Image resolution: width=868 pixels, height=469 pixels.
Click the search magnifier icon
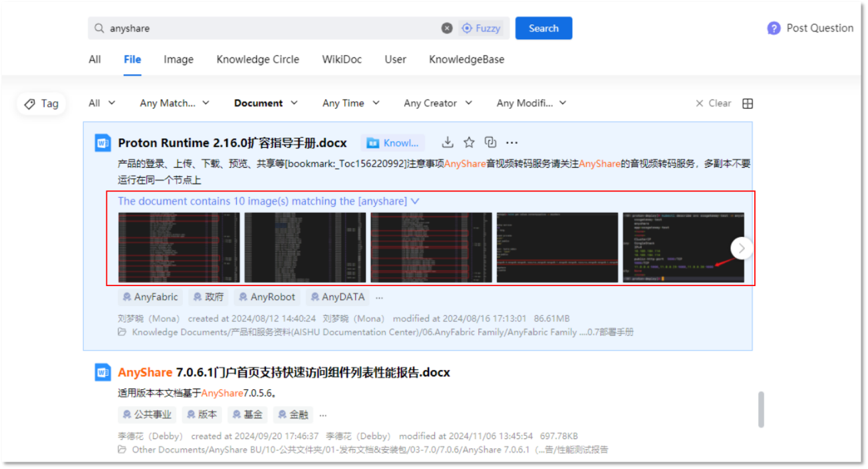click(99, 29)
